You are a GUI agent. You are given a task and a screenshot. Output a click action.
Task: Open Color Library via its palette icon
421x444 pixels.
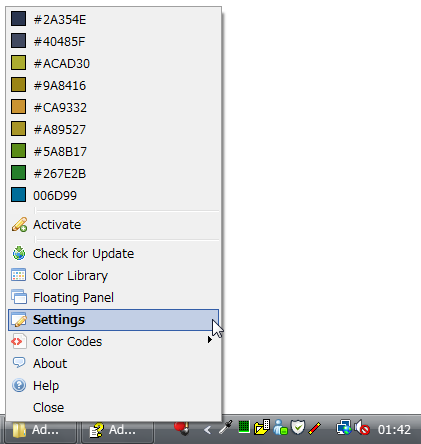[x=19, y=276]
